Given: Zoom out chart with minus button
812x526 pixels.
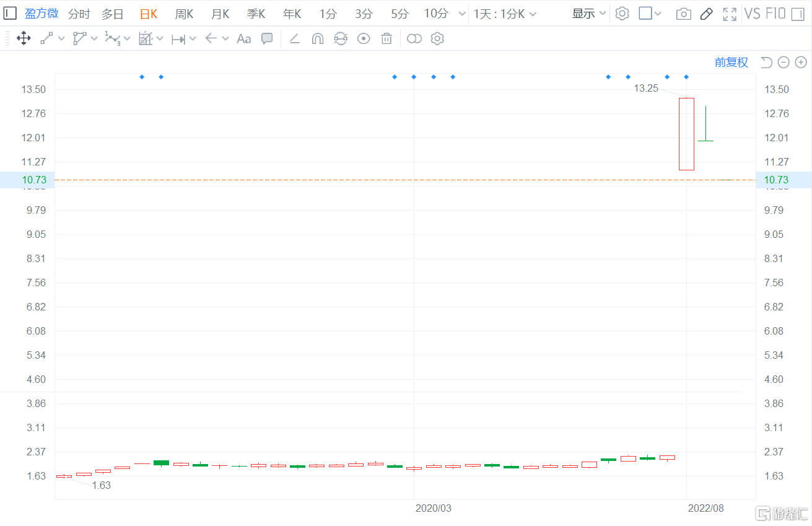Looking at the screenshot, I should pyautogui.click(x=784, y=62).
